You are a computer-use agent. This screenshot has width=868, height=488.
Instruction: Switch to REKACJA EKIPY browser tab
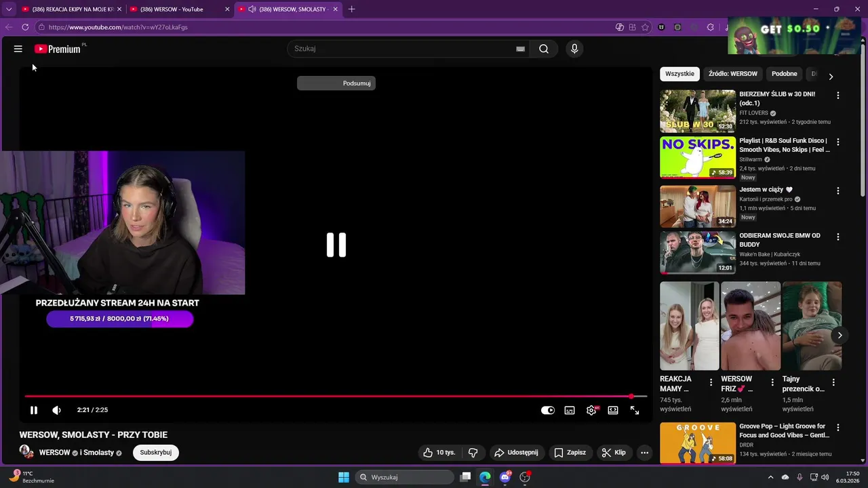click(71, 9)
